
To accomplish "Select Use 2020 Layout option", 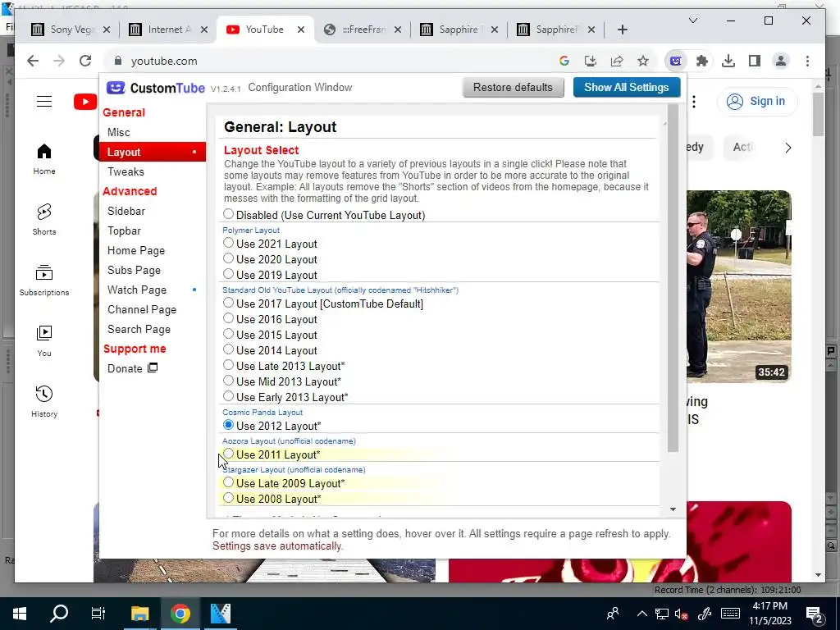I will (x=229, y=258).
